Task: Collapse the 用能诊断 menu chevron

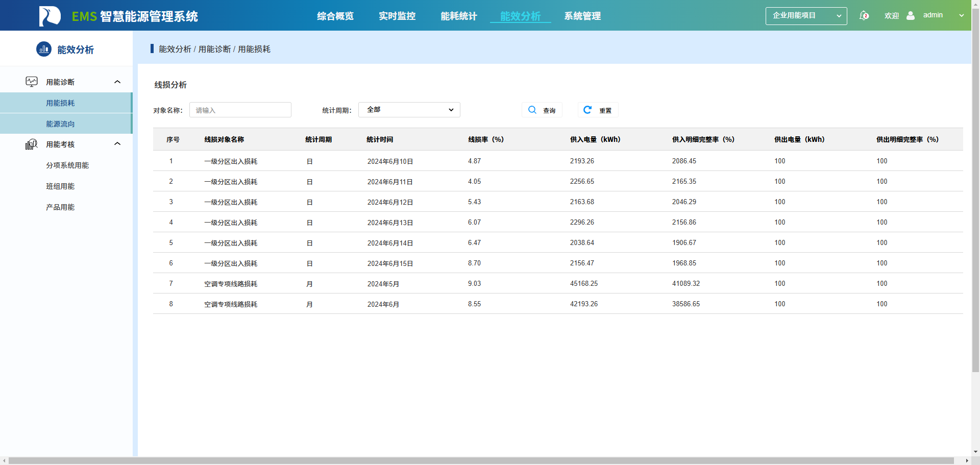Action: coord(117,82)
